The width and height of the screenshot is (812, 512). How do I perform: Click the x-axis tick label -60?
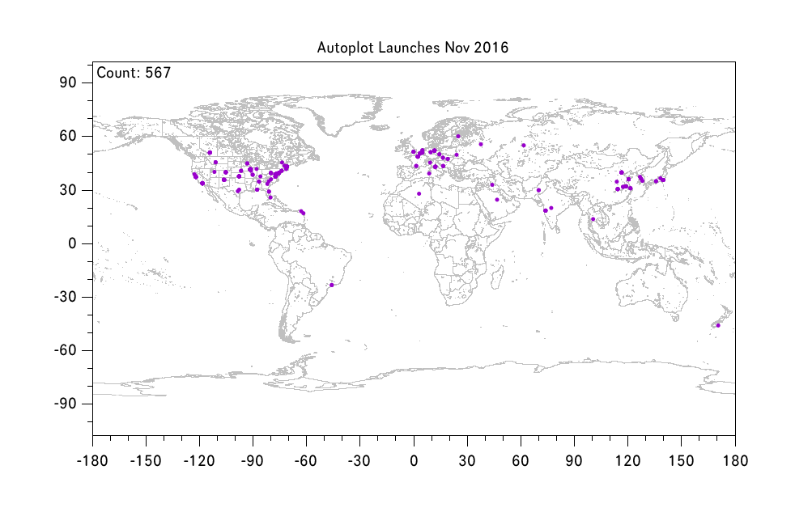306,461
